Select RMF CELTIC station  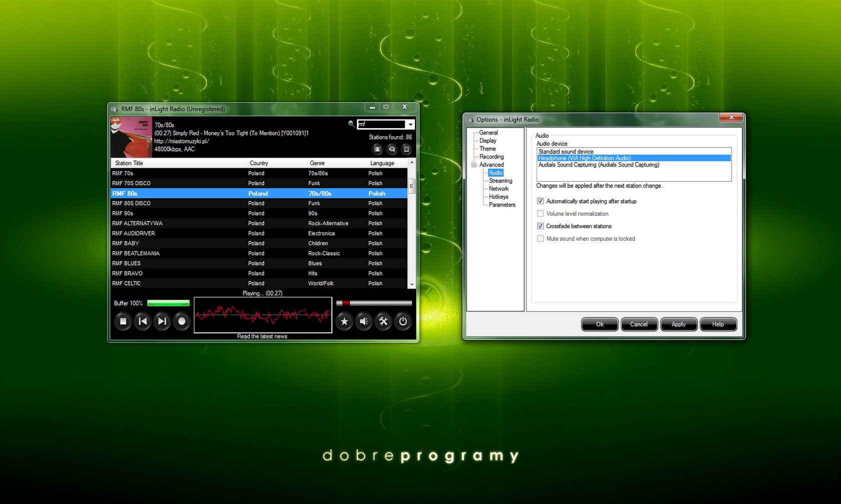coord(259,283)
